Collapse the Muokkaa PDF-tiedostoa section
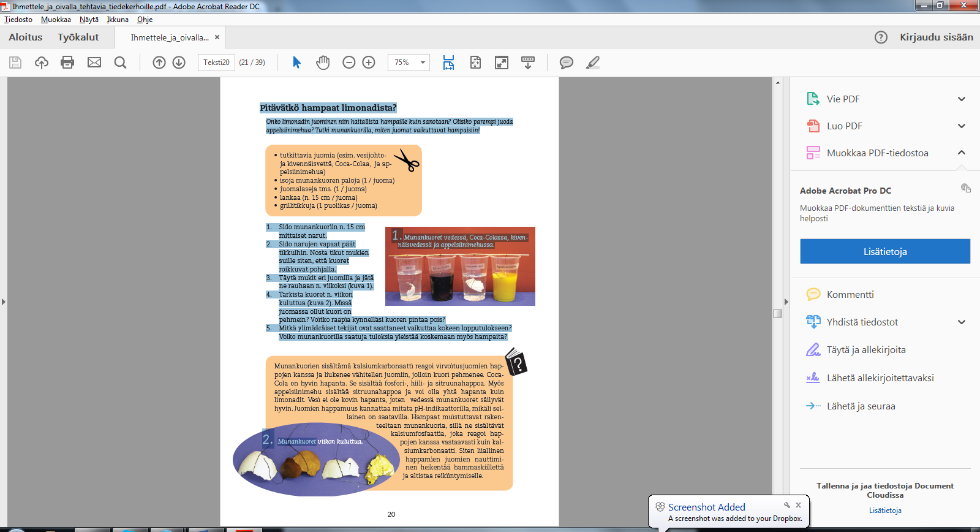980x532 pixels. [961, 153]
